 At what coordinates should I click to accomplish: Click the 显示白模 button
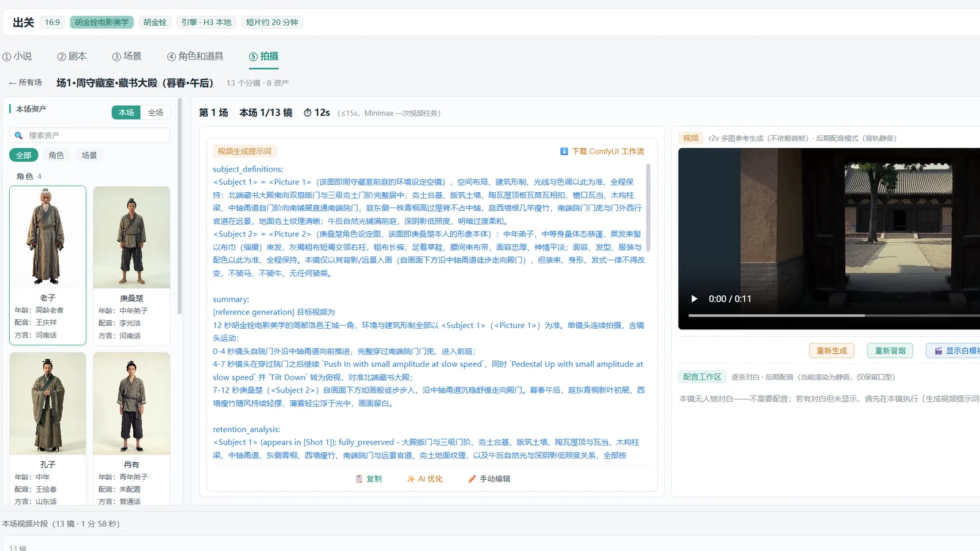954,351
